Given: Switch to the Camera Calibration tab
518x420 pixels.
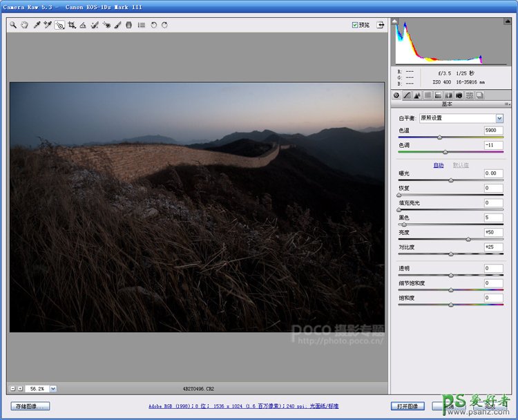Looking at the screenshot, I should pos(459,95).
